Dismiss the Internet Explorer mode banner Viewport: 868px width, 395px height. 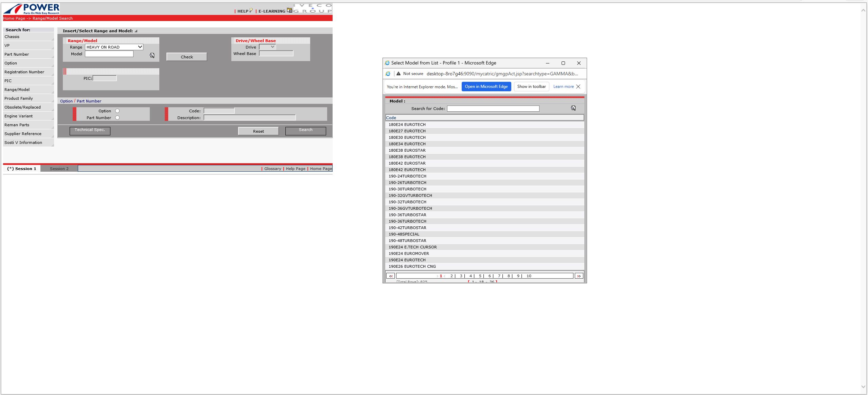pyautogui.click(x=578, y=87)
